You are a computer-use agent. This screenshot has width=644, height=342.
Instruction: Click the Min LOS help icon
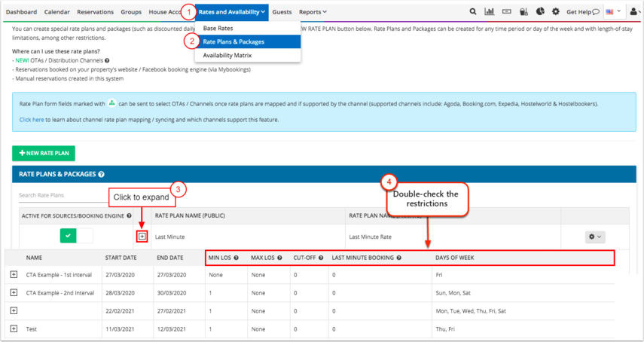click(x=236, y=258)
